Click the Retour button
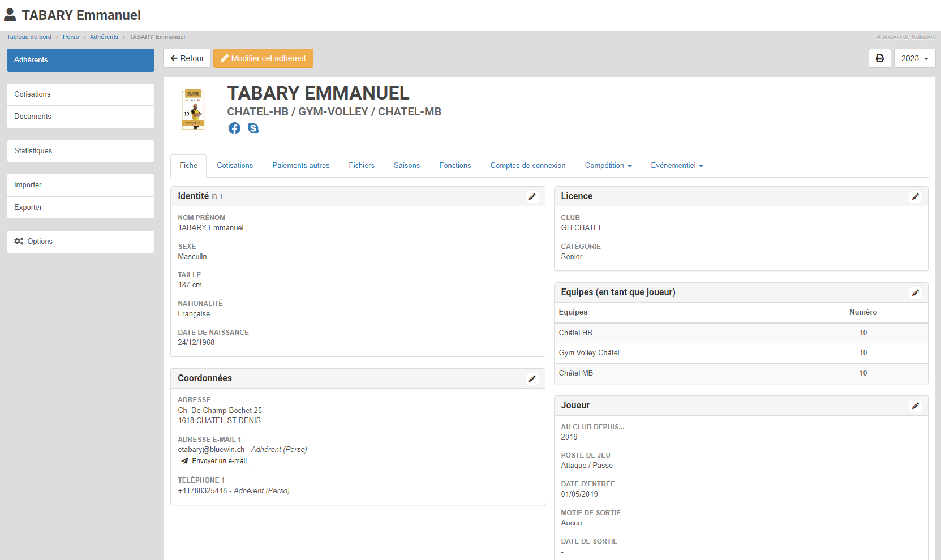The width and height of the screenshot is (941, 560). coord(187,58)
